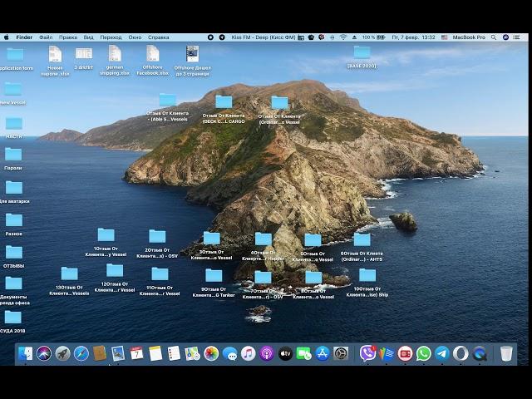Select folder Отзыв От Клиента (Able S...Vessels

tap(168, 107)
